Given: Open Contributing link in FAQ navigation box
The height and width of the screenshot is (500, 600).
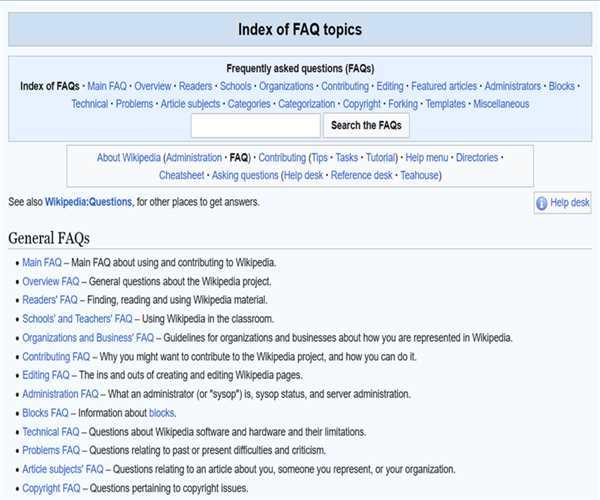Looking at the screenshot, I should coord(344,86).
